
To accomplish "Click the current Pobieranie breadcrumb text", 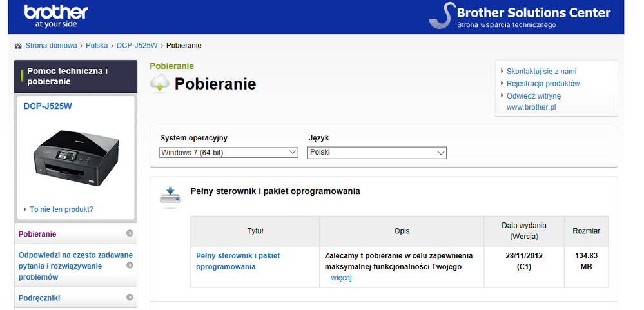I will coord(184,46).
